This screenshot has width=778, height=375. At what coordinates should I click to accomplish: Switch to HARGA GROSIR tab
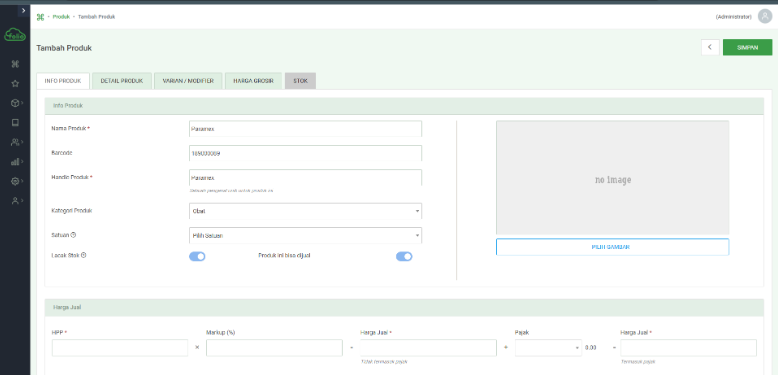click(254, 81)
